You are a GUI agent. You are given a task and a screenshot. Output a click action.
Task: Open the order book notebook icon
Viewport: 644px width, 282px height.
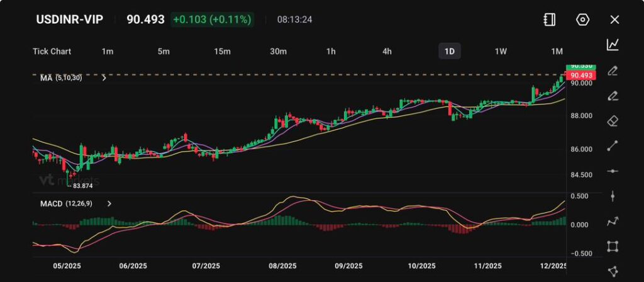pyautogui.click(x=550, y=20)
